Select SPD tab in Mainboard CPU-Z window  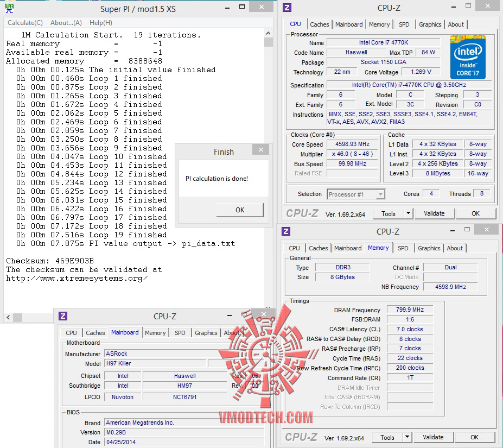(x=180, y=333)
